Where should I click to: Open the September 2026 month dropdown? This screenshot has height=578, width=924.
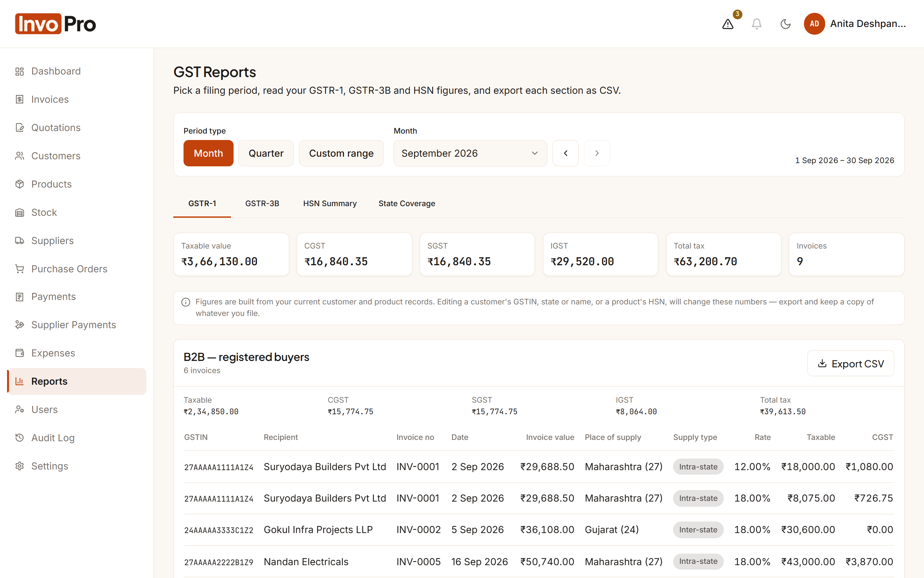(470, 153)
